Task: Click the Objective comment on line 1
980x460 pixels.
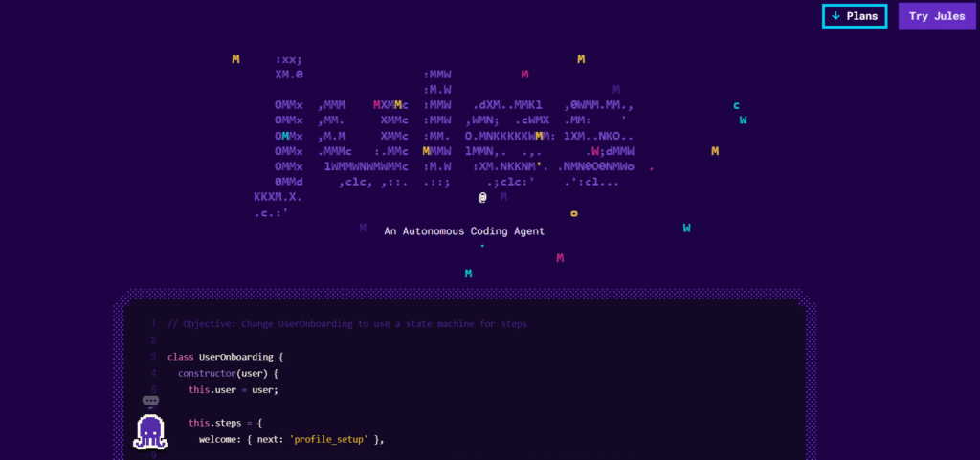Action: (347, 324)
